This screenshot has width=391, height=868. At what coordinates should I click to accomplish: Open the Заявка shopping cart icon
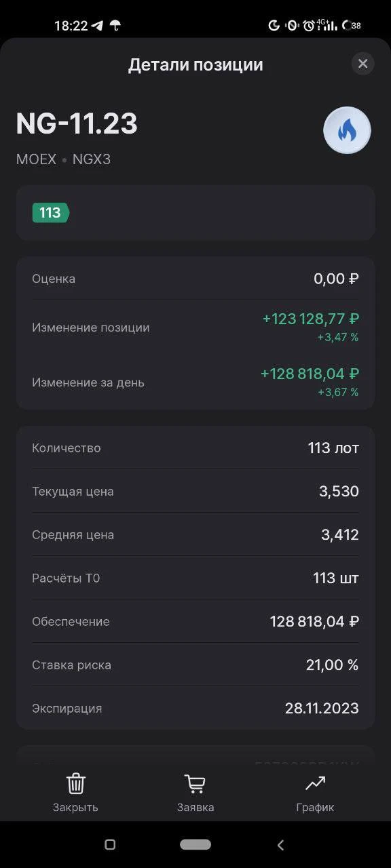point(195,784)
